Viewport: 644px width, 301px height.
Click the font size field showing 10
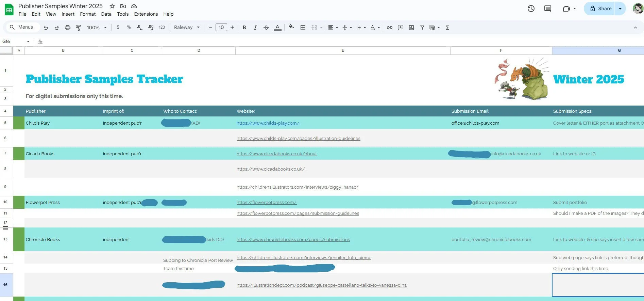(221, 27)
